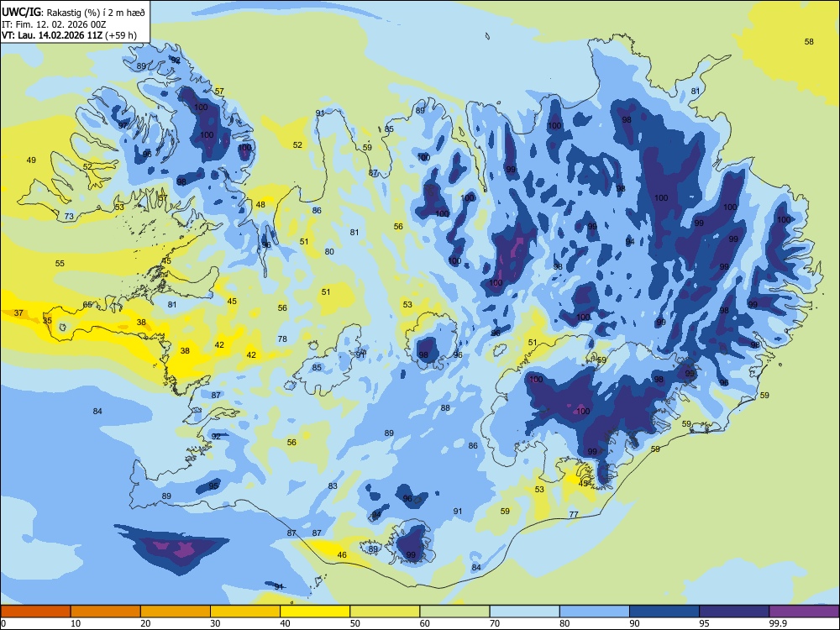
Task: Click the map value '58' in the top-right corner
Action: 809,42
